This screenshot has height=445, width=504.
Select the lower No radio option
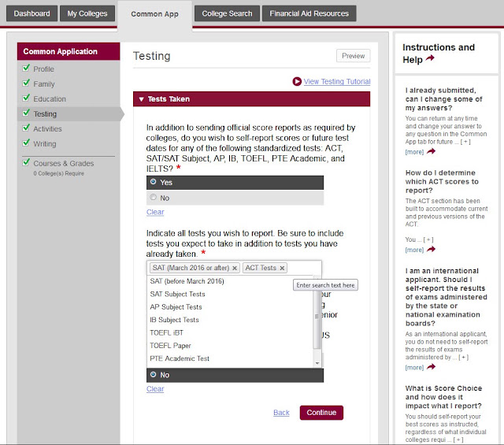tap(153, 374)
